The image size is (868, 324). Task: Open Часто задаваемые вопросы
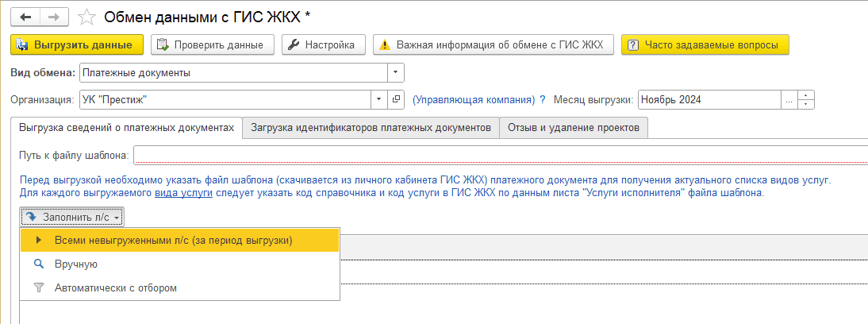(x=705, y=44)
